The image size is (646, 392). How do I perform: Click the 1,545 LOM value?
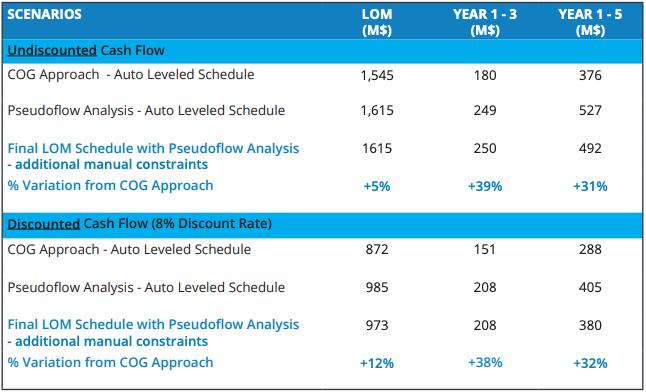[377, 75]
